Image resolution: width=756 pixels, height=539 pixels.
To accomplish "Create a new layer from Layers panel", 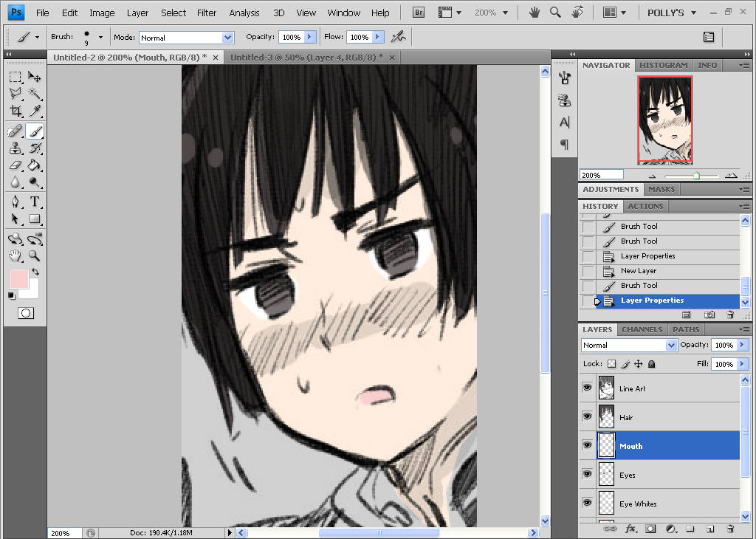I will pos(710,529).
